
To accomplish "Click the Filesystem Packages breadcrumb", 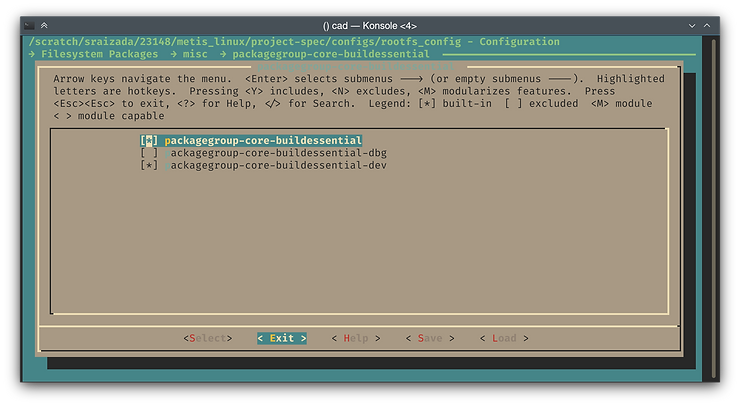I will coord(100,54).
